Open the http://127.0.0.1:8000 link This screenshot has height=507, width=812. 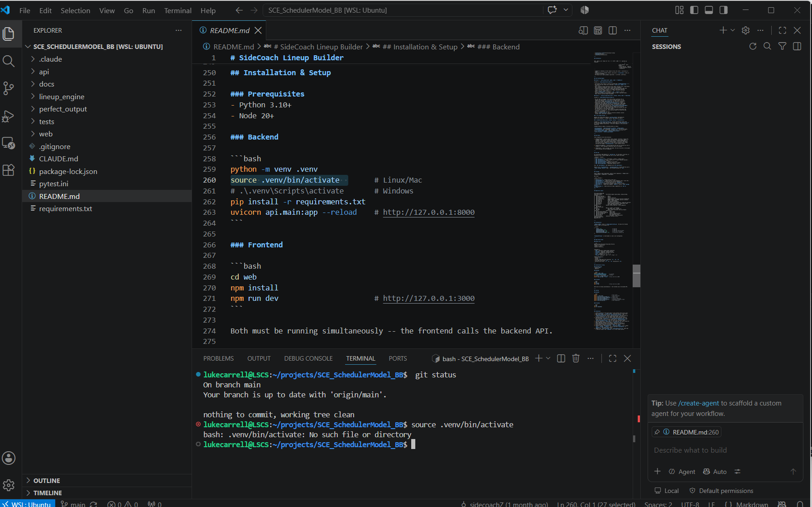429,212
